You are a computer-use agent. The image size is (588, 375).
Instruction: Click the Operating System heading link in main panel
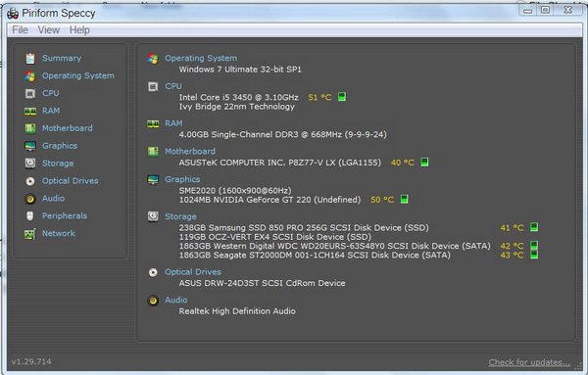coord(201,59)
